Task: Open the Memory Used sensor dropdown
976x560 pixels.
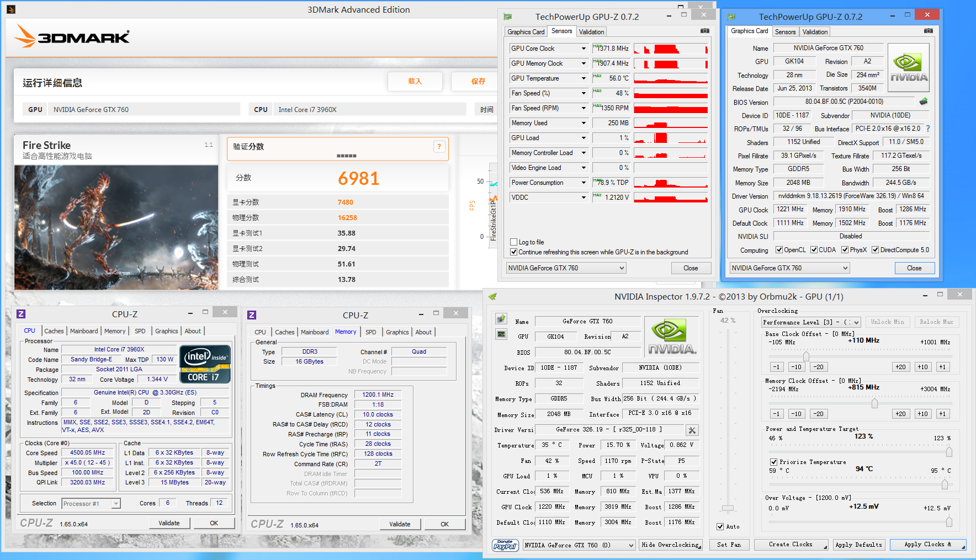Action: [584, 123]
